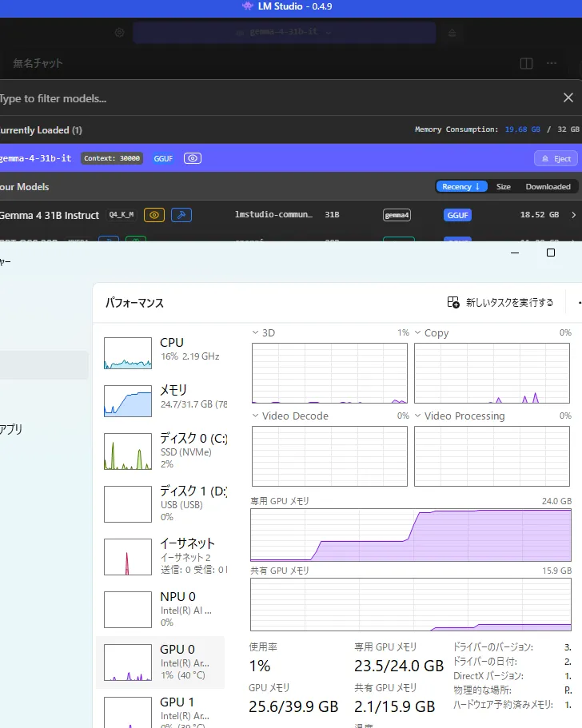The width and height of the screenshot is (582, 728).
Task: Open the chat's three-dot more menu
Action: tap(552, 63)
